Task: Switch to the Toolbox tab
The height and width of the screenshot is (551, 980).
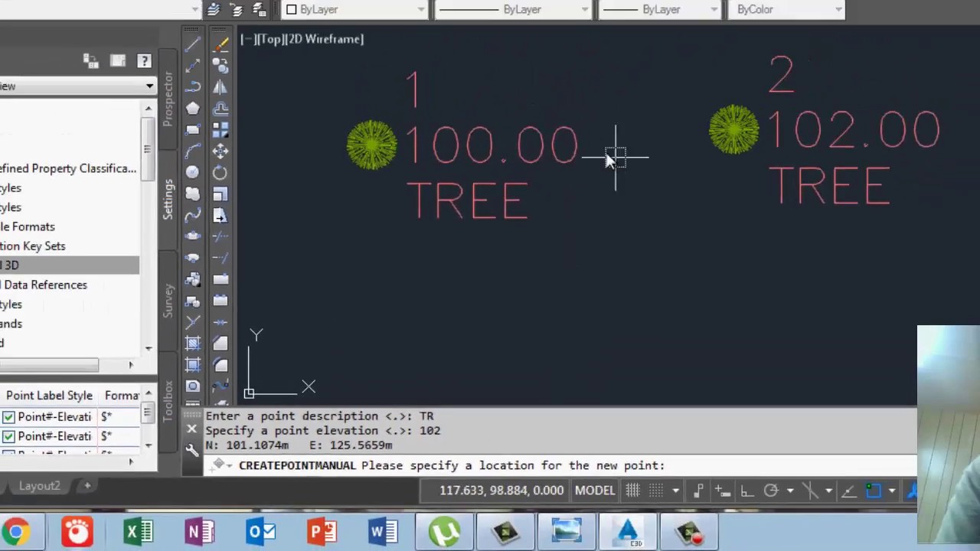Action: coord(168,400)
